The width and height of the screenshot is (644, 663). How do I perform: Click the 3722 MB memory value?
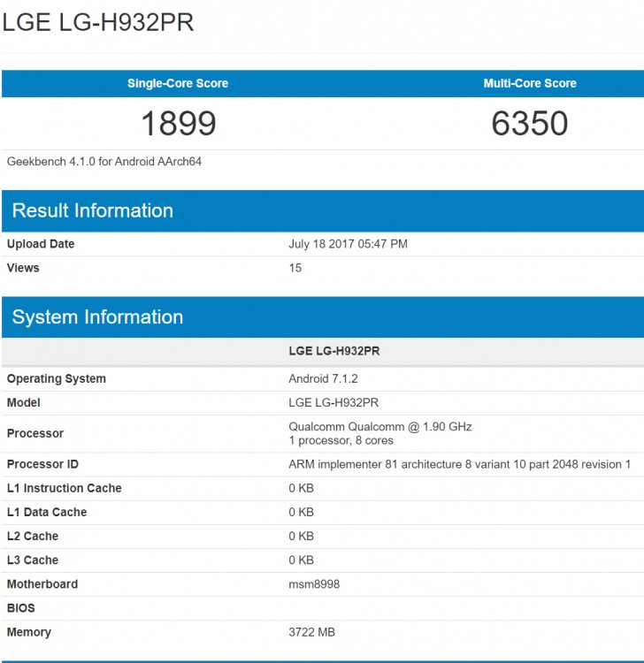click(x=311, y=632)
